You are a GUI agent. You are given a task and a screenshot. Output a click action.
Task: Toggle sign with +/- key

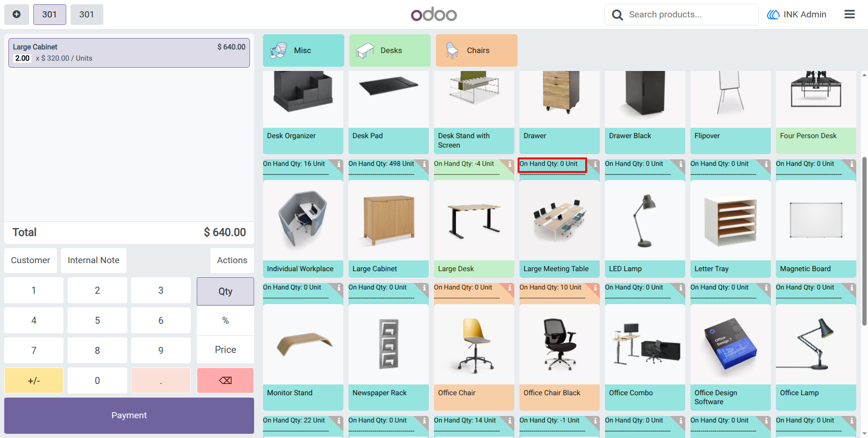click(x=34, y=380)
